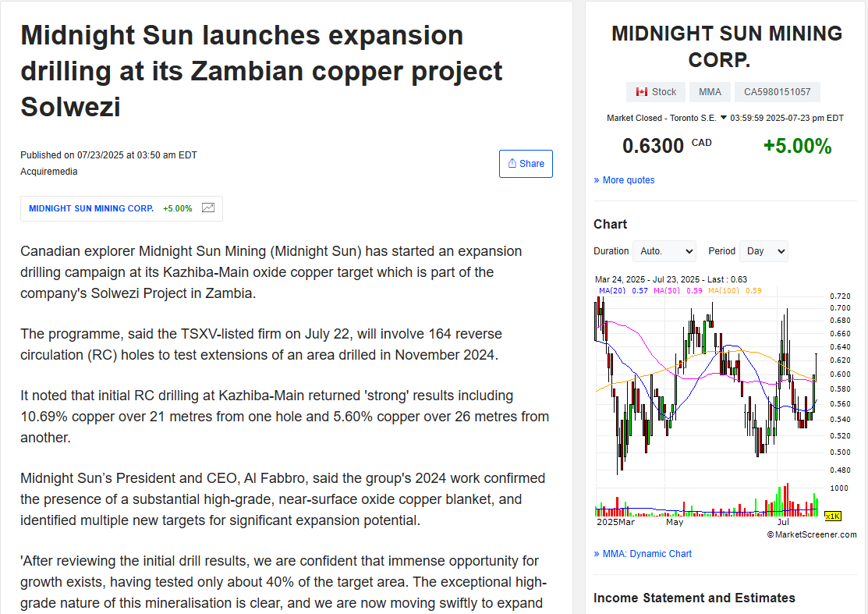Click the Income Statement and Estimates heading
The width and height of the screenshot is (868, 614).
(x=694, y=598)
